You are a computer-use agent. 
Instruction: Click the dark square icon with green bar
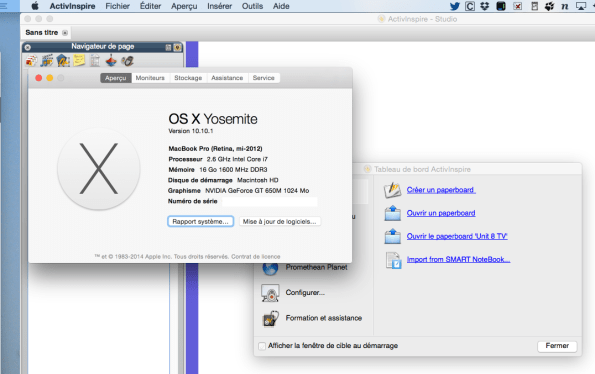[x=501, y=6]
